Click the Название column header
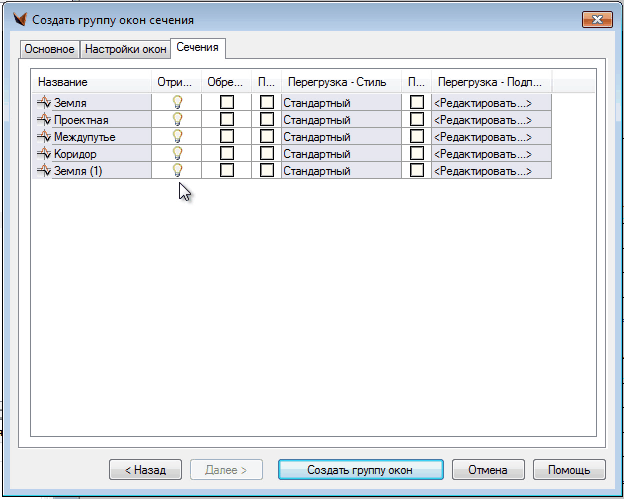The width and height of the screenshot is (624, 499). (92, 81)
